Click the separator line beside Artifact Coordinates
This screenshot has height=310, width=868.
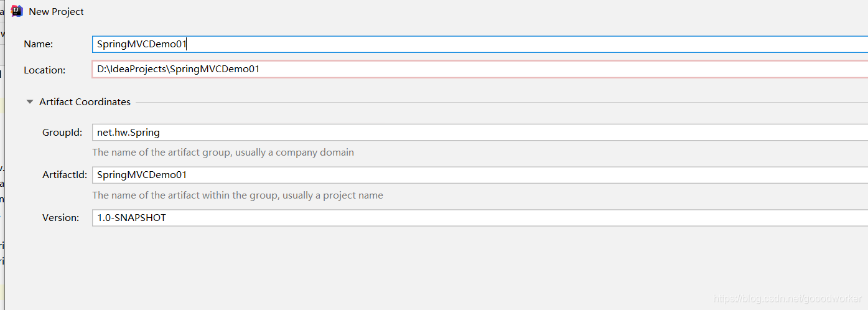(502, 102)
